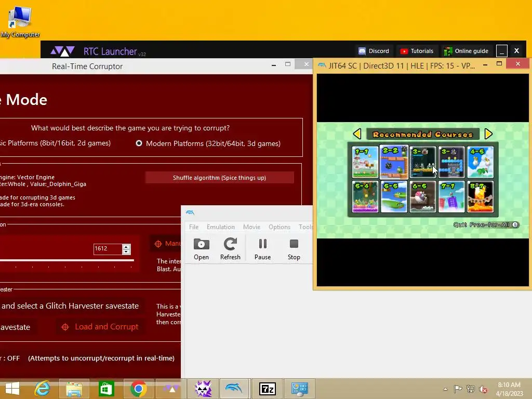532x399 pixels.
Task: Click the Discord logo icon
Action: tap(362, 51)
